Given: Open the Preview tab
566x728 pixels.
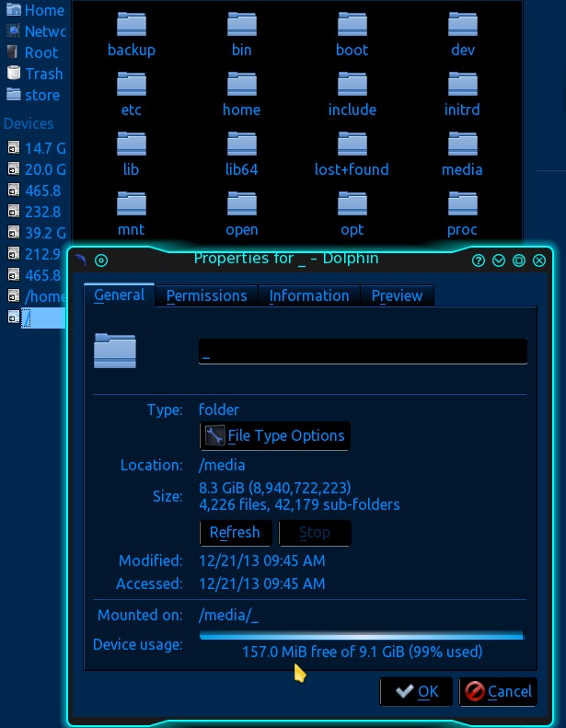Looking at the screenshot, I should point(397,295).
